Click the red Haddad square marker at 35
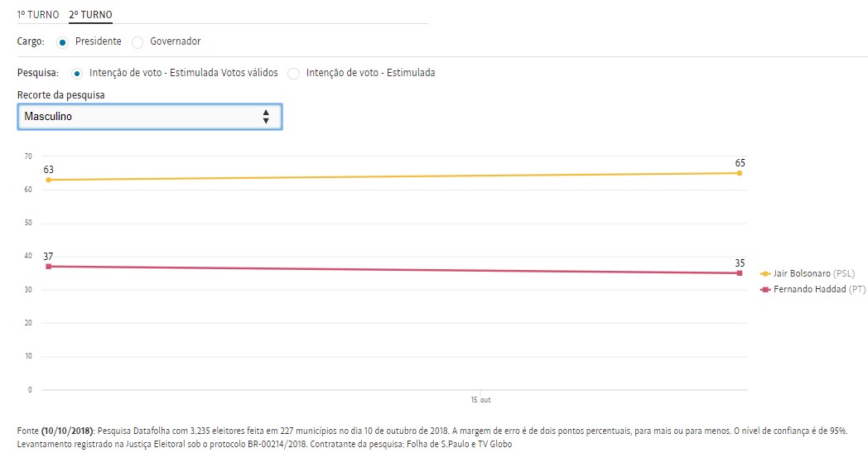868x453 pixels. 739,273
